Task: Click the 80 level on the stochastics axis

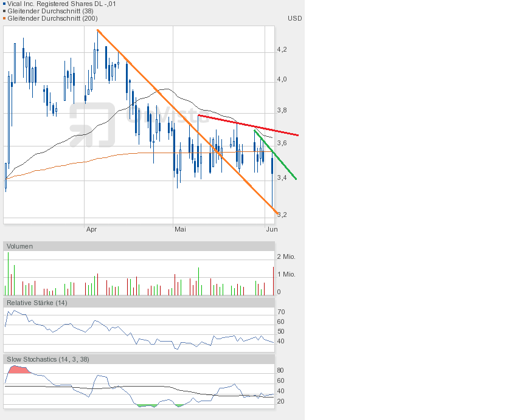Action: [x=280, y=371]
